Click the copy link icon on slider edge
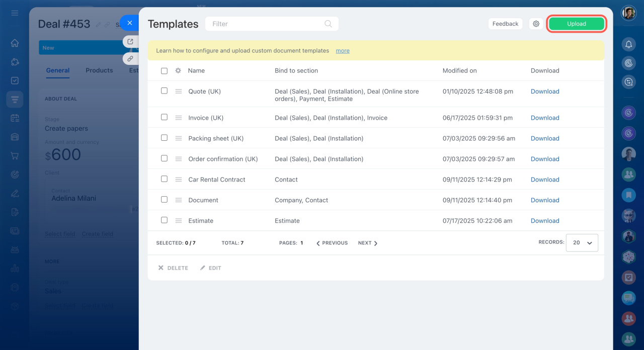Image resolution: width=644 pixels, height=350 pixels. 130,59
